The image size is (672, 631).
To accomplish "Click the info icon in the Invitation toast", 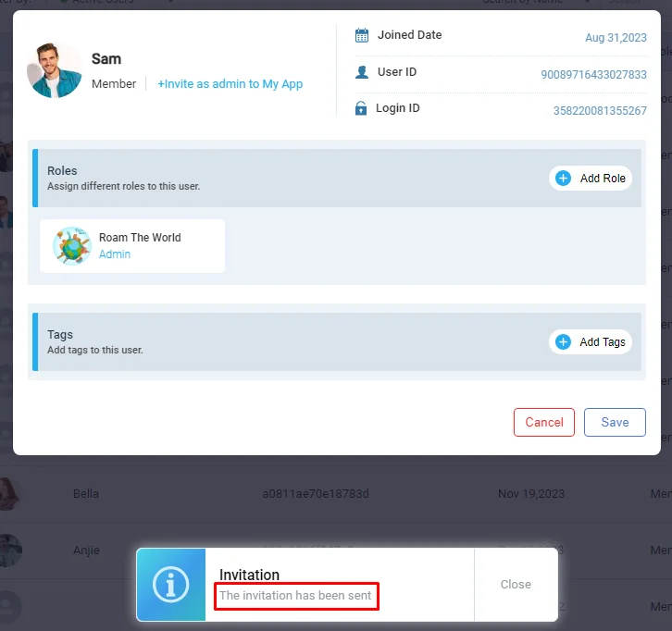I will click(171, 585).
